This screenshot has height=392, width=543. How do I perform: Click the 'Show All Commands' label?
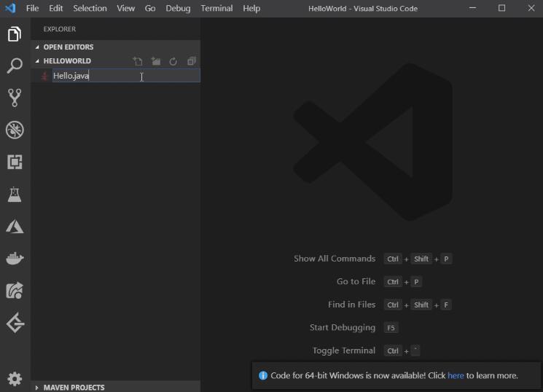click(335, 259)
